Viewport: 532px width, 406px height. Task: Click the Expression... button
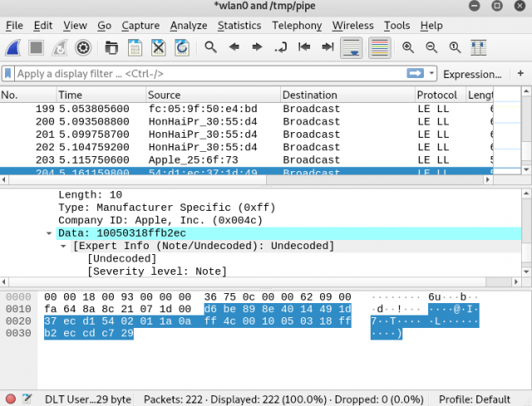click(472, 74)
